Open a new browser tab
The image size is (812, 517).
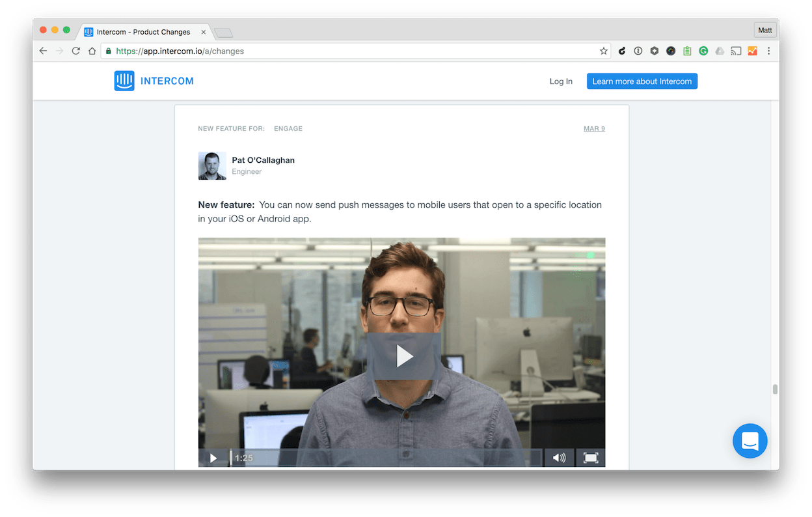[223, 33]
